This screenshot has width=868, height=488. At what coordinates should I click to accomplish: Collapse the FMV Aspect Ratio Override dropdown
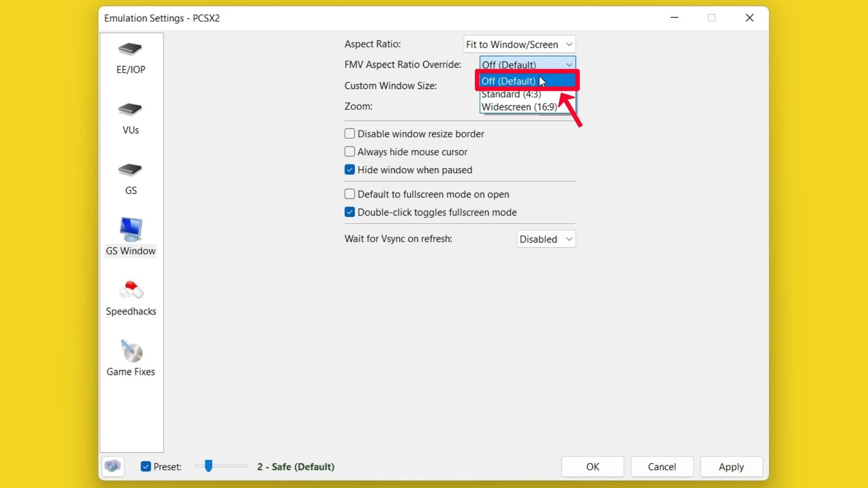527,64
